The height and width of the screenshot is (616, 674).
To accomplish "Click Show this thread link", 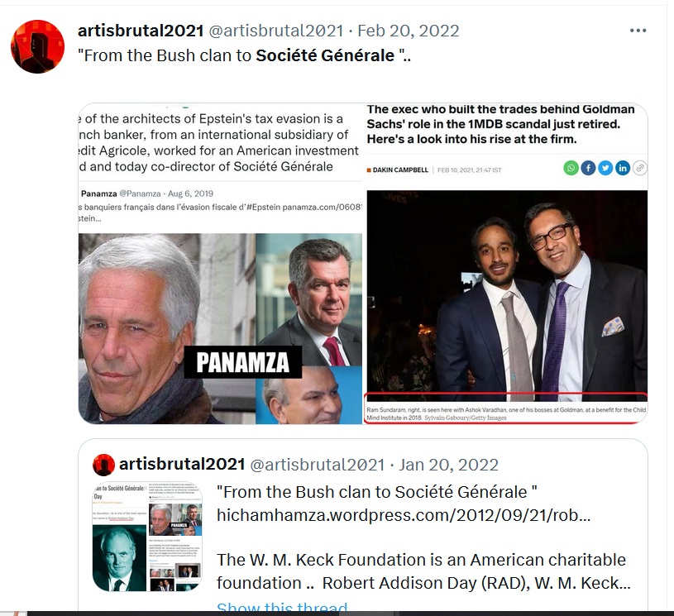I will 282,606.
